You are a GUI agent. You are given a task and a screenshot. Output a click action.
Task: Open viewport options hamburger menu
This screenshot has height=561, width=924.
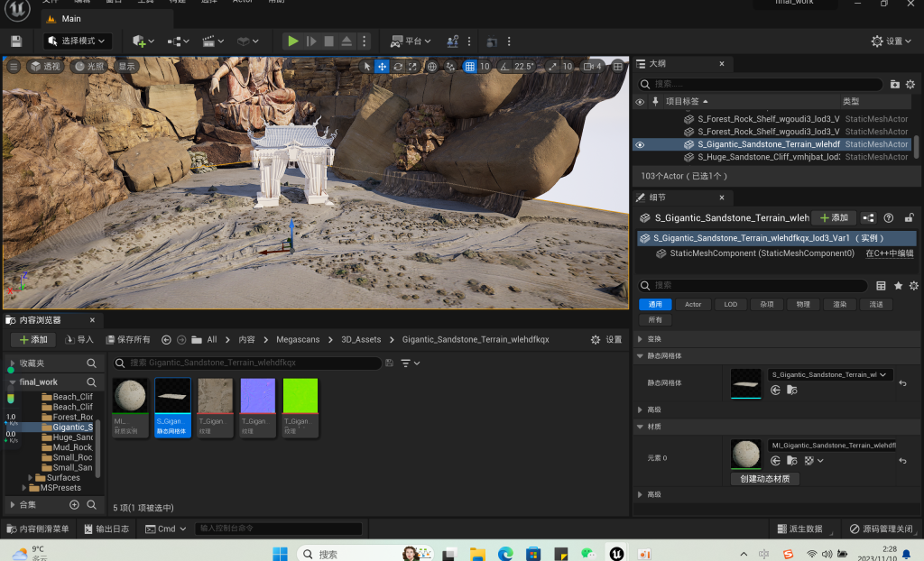pyautogui.click(x=13, y=67)
